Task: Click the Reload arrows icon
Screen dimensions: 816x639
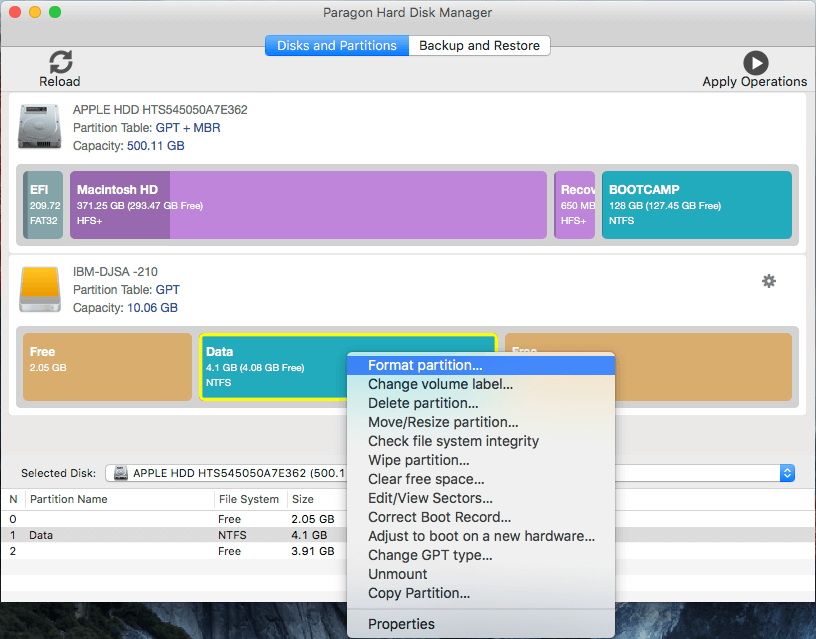Action: coord(60,61)
